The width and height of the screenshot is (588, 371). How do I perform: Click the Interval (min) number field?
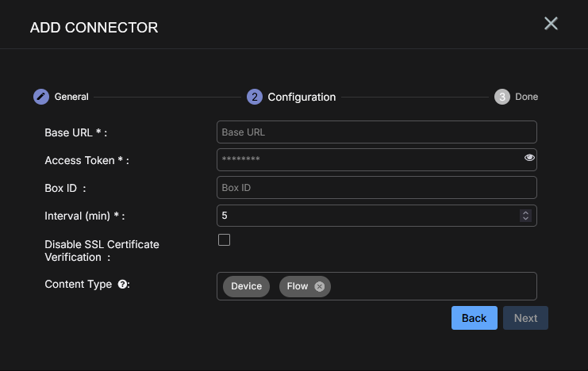click(x=365, y=216)
